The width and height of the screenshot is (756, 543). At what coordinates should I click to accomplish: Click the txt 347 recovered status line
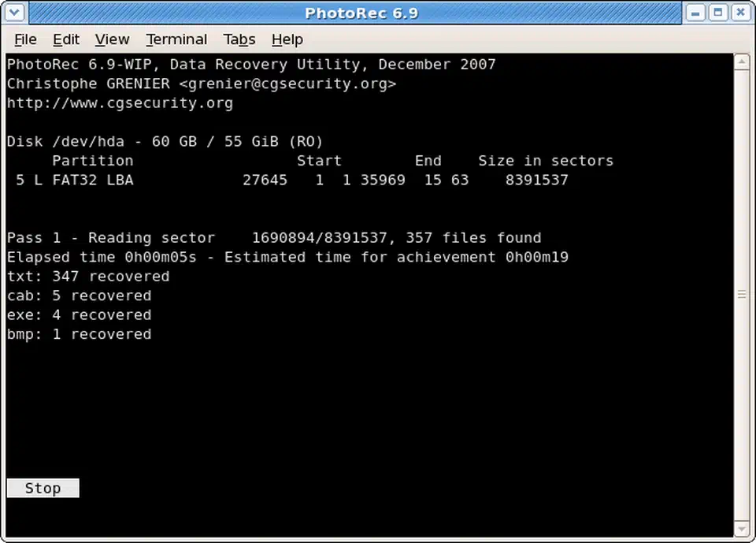[x=87, y=276]
